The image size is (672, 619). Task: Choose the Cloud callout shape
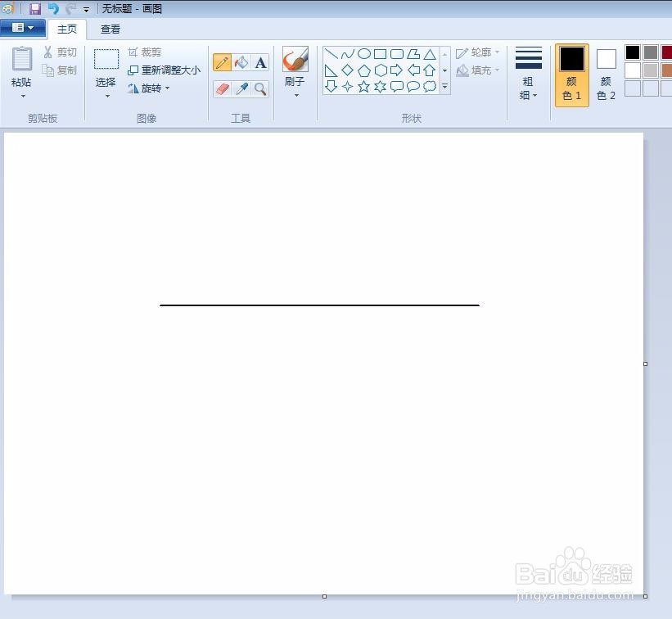[x=430, y=87]
